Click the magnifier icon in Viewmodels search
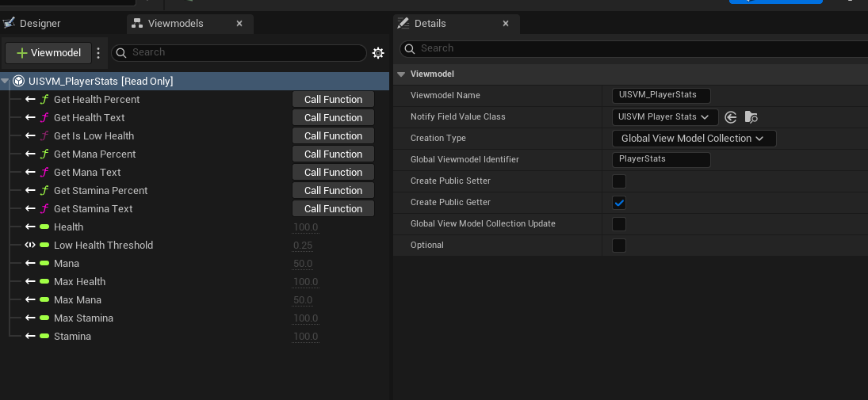This screenshot has height=400, width=868. tap(121, 52)
